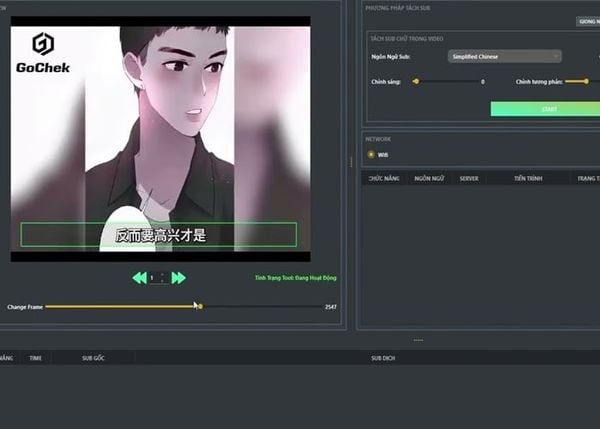Click the SUB DỊCH column header
600x429 pixels.
pyautogui.click(x=383, y=358)
